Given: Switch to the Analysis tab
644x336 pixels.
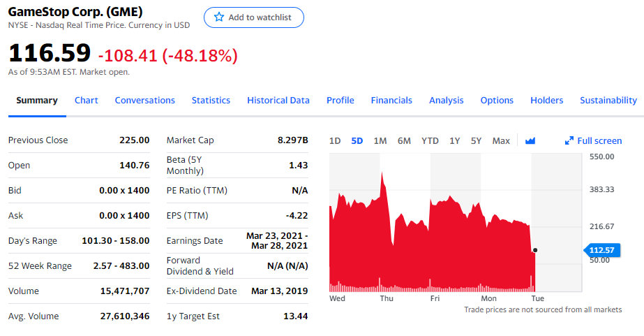Looking at the screenshot, I should coord(446,101).
